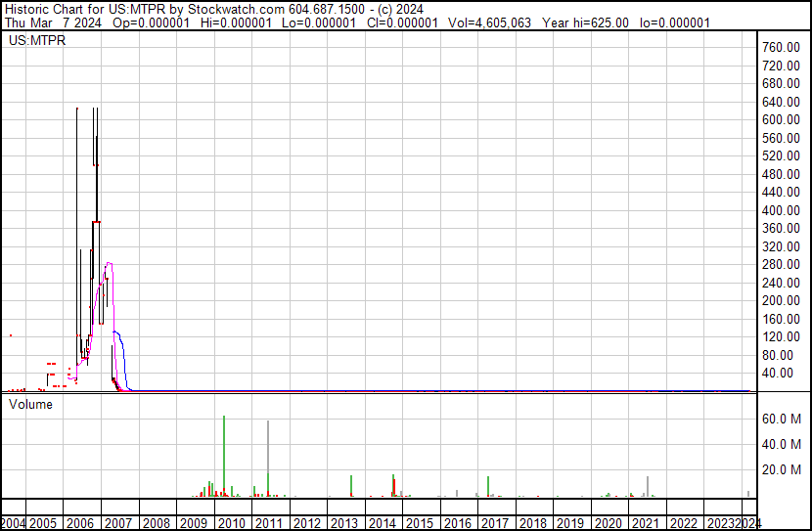Select the date 'Thu Mar 7 2024' text
This screenshot has width=812, height=531.
[54, 22]
